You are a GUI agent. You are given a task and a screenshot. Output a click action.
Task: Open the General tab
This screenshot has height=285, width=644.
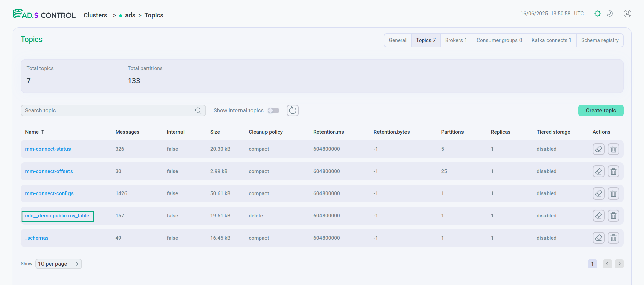pyautogui.click(x=397, y=40)
